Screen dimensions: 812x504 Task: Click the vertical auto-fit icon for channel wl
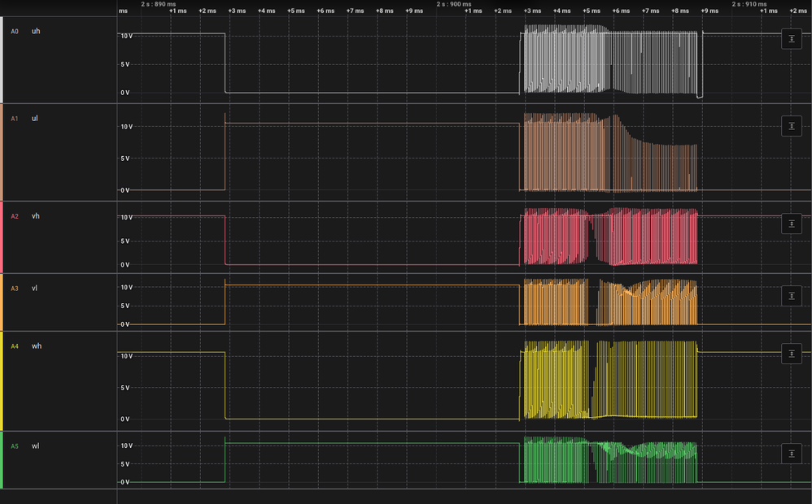[792, 454]
